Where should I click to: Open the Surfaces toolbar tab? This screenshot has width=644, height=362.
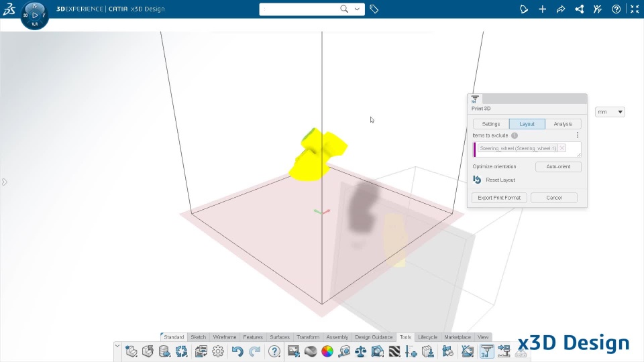click(x=280, y=337)
